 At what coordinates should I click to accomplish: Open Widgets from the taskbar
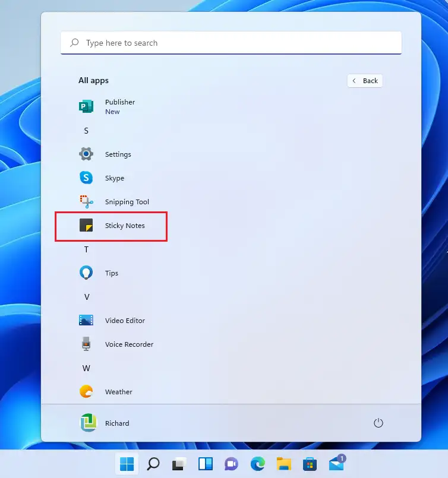tap(206, 464)
